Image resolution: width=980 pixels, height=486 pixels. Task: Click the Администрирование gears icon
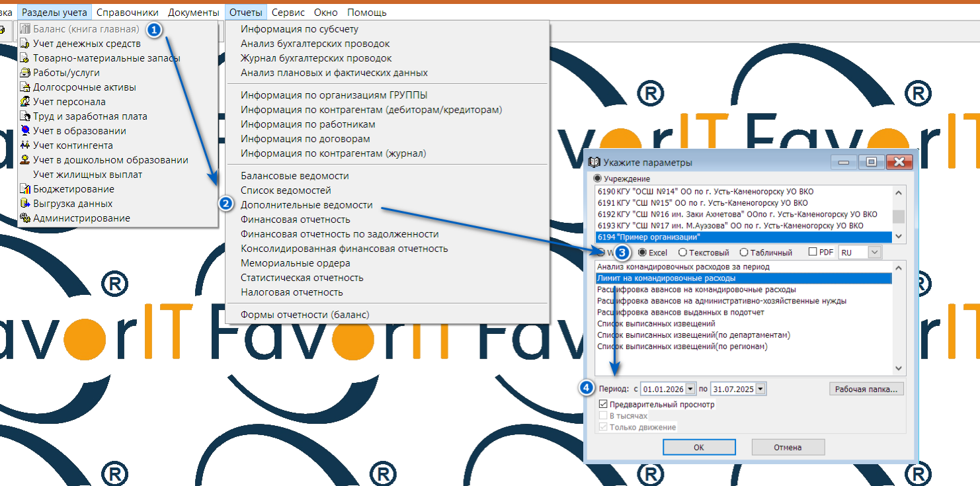pyautogui.click(x=25, y=218)
